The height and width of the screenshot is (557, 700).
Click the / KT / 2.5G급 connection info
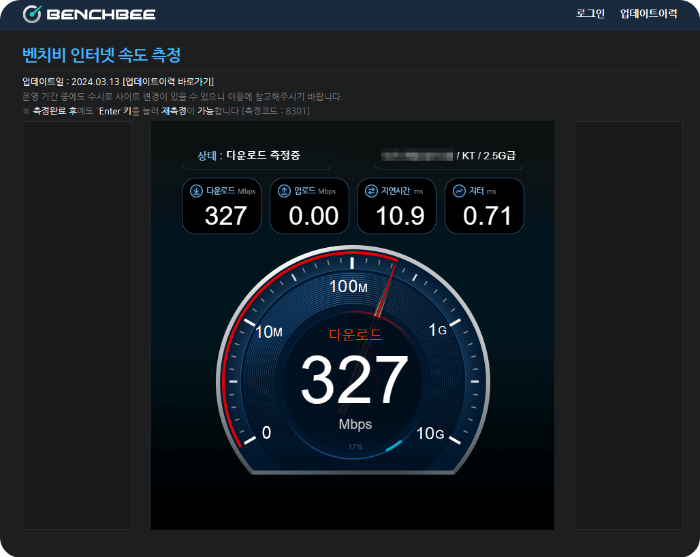486,156
